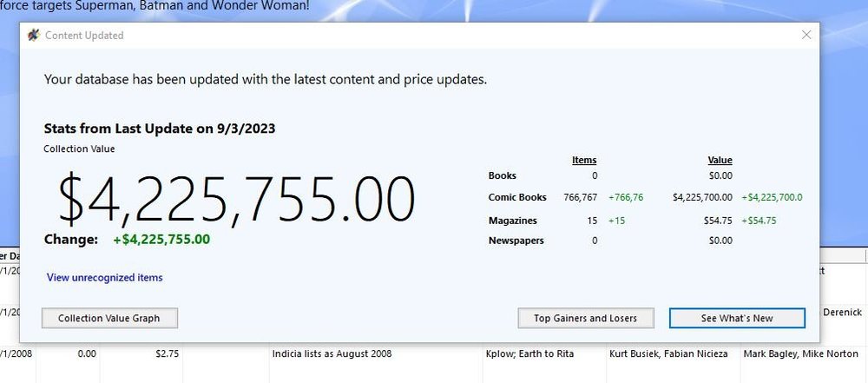The width and height of the screenshot is (868, 383).
Task: Click the Items column heading
Action: (x=584, y=160)
